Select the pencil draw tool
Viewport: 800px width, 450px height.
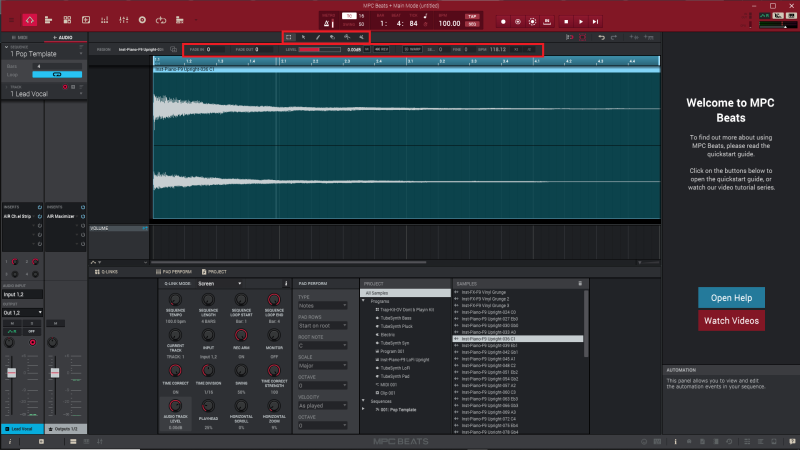[x=317, y=37]
